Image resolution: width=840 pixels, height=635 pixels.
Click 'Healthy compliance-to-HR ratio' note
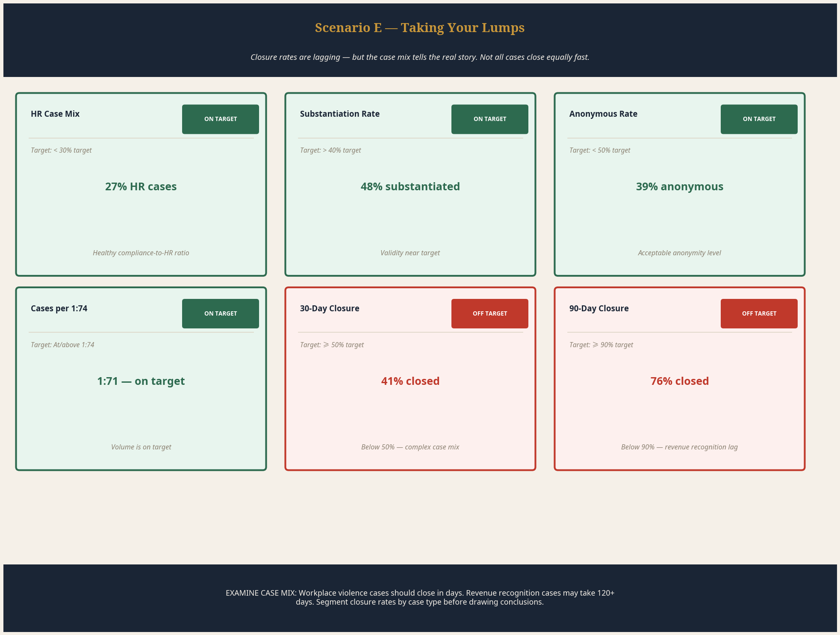(x=141, y=253)
